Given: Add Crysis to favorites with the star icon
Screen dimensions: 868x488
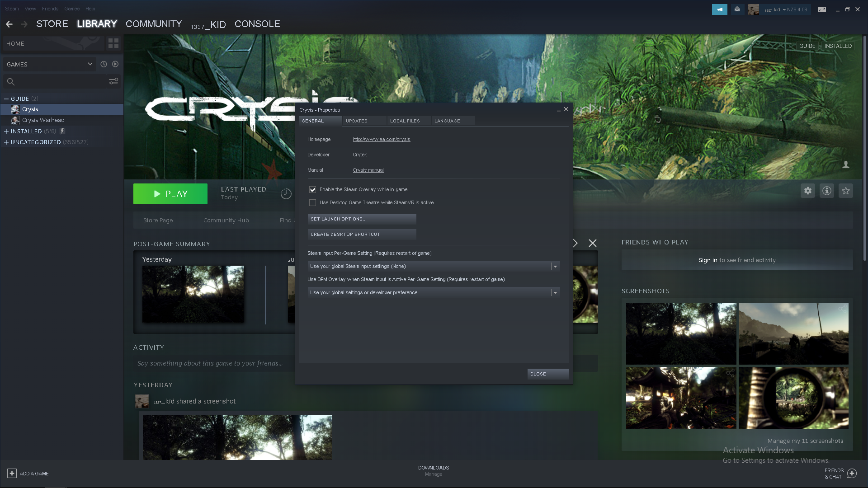Looking at the screenshot, I should (x=846, y=191).
